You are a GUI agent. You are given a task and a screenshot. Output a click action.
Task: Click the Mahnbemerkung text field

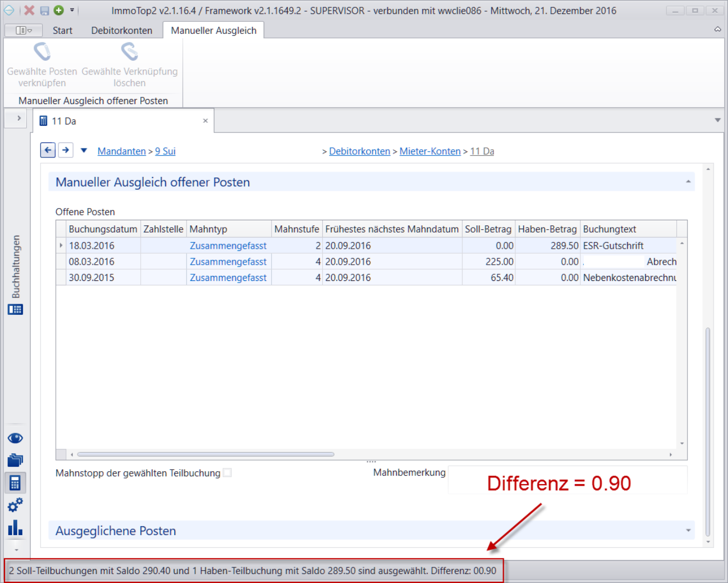pyautogui.click(x=568, y=480)
